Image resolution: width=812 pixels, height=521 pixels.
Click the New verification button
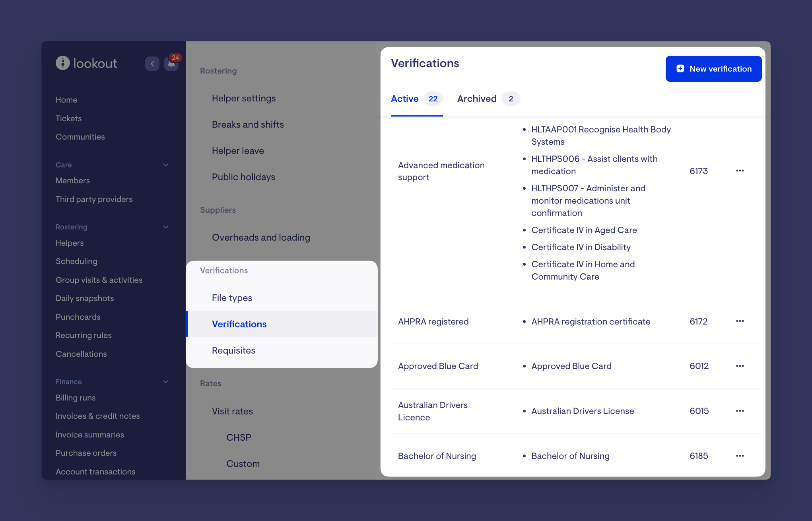713,69
